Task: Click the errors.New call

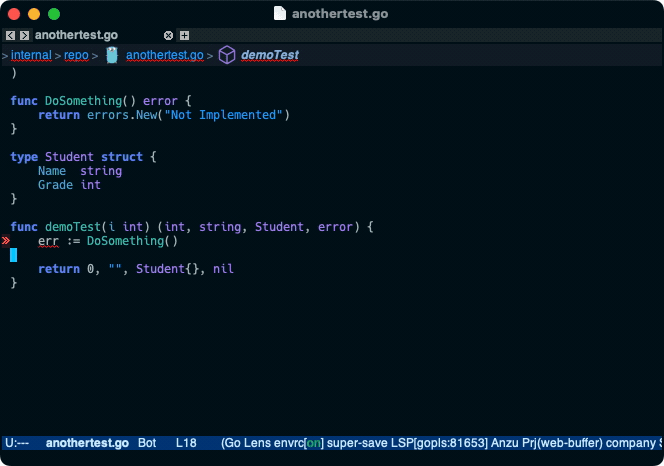Action: (x=122, y=115)
